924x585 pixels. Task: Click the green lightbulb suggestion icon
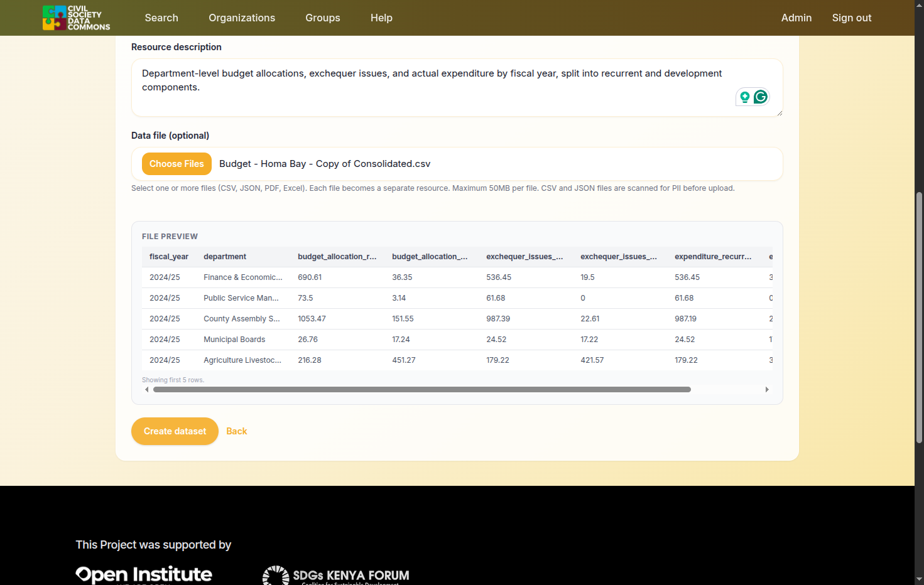click(x=744, y=97)
